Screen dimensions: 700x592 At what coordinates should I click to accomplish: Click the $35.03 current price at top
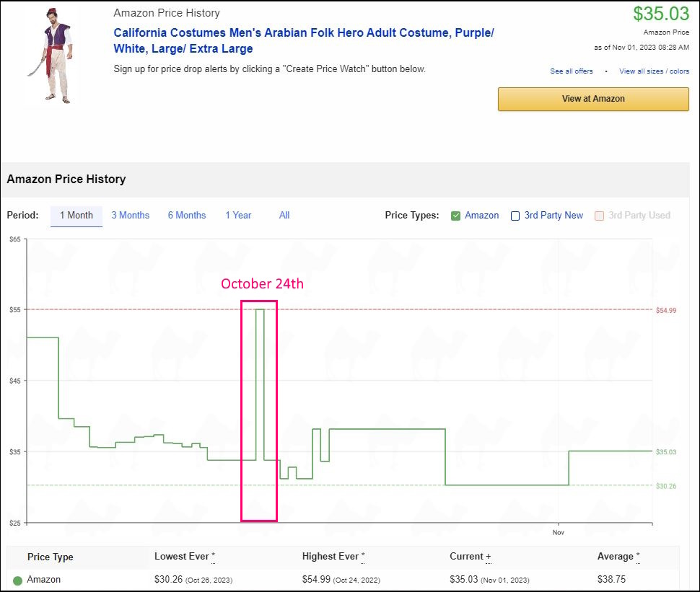(x=661, y=14)
